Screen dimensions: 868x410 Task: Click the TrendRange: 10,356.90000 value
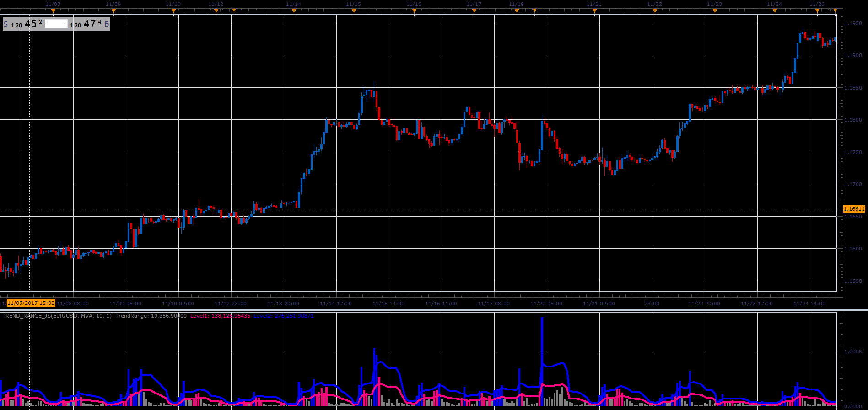coord(151,316)
